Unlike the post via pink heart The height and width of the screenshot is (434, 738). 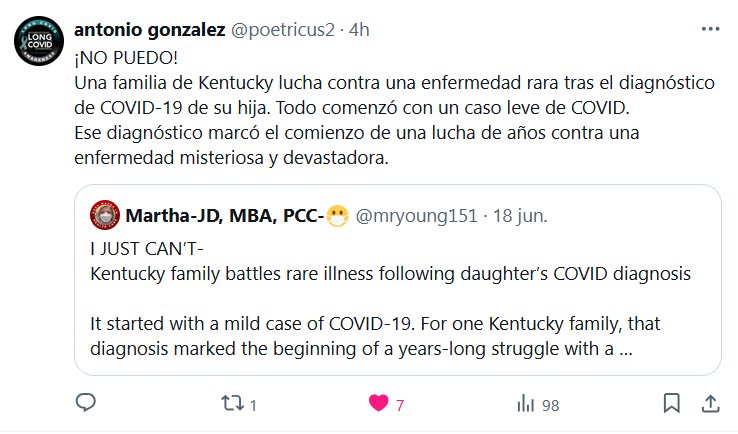click(x=378, y=404)
